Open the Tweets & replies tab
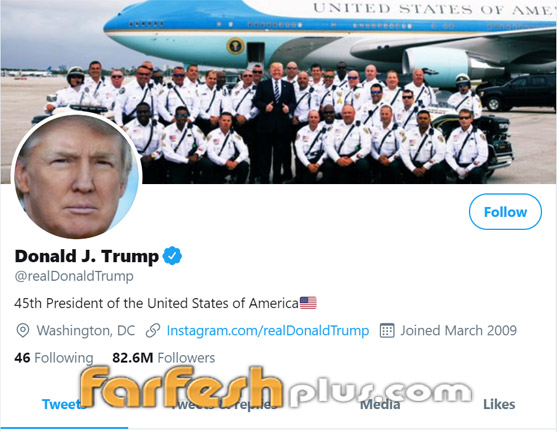 224,405
